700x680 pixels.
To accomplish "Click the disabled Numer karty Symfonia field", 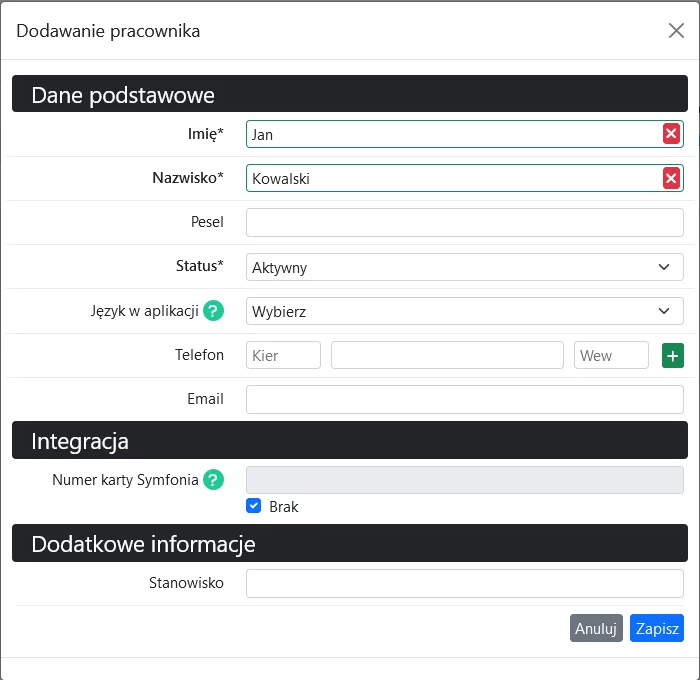I will tap(464, 478).
